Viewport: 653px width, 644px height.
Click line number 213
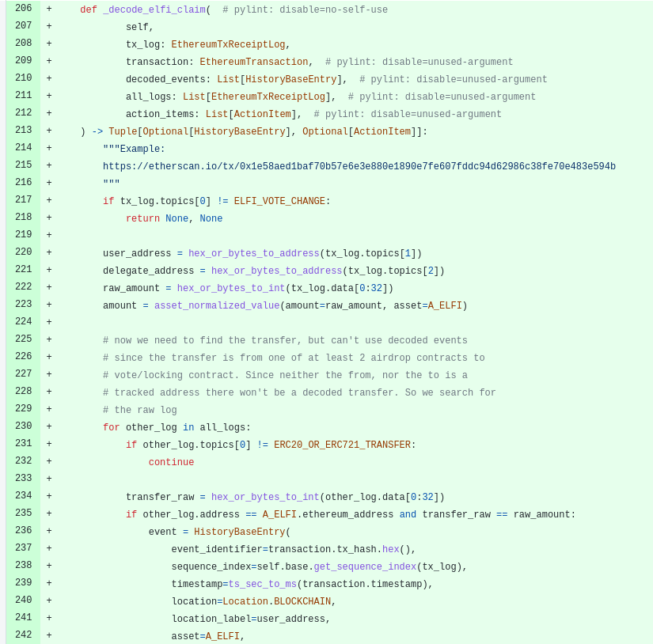23,130
